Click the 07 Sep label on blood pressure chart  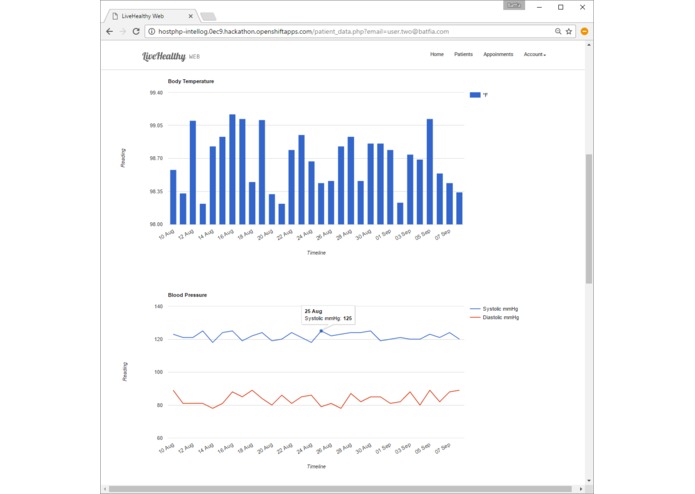pos(442,448)
